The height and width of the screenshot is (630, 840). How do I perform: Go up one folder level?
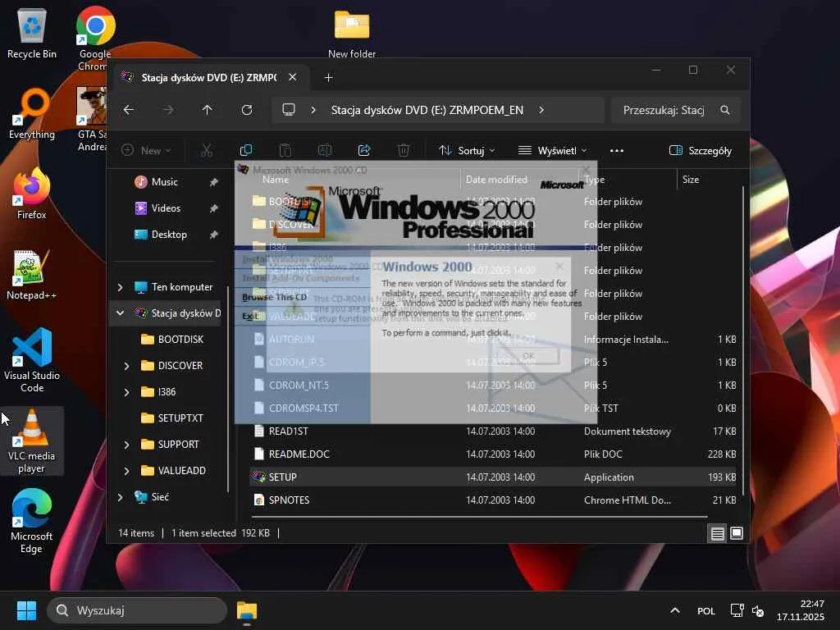tap(208, 110)
